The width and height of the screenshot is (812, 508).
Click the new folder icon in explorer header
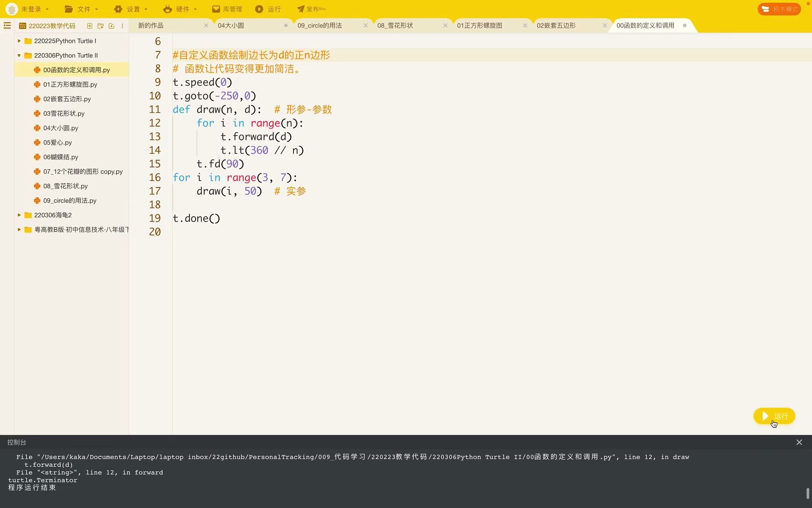pyautogui.click(x=101, y=26)
